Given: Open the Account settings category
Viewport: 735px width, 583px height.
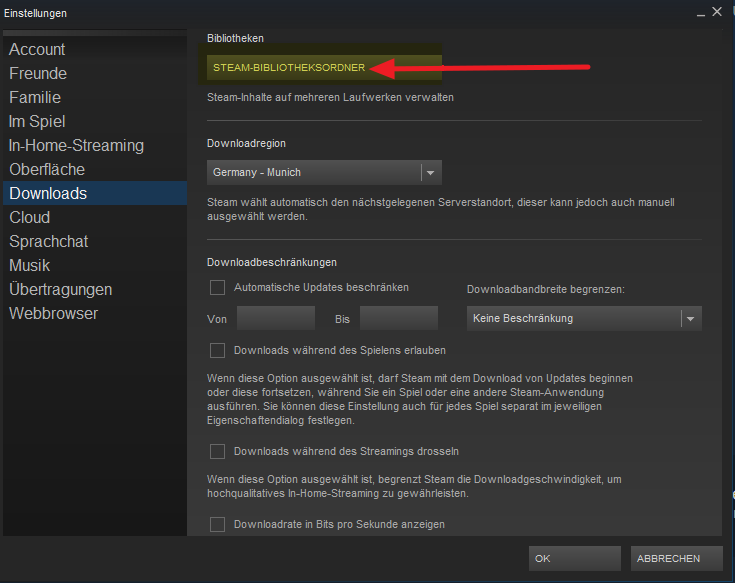Looking at the screenshot, I should (x=95, y=49).
